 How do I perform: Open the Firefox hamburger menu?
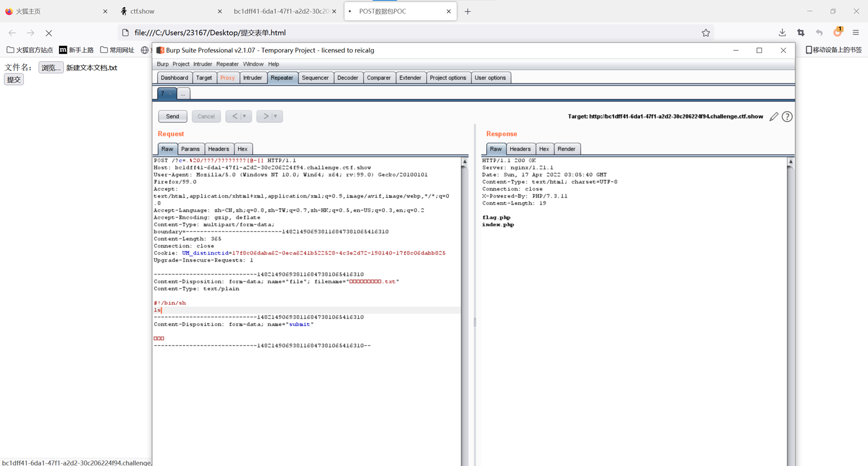(856, 33)
